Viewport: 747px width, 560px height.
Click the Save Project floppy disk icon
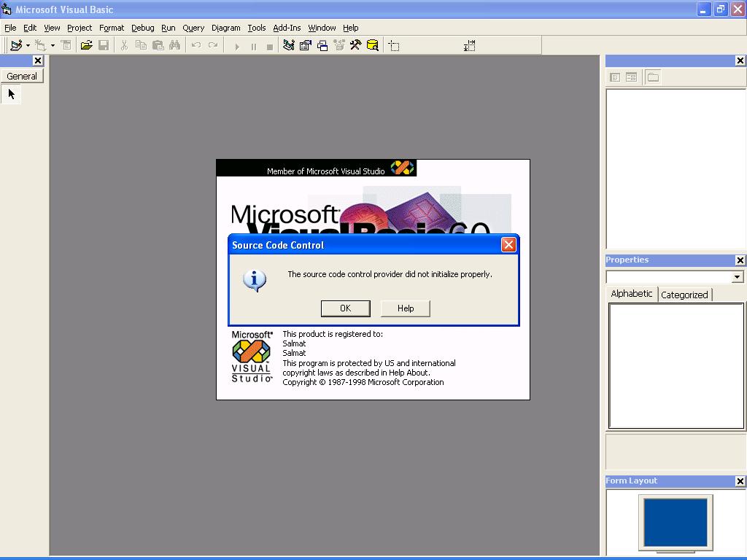[104, 45]
